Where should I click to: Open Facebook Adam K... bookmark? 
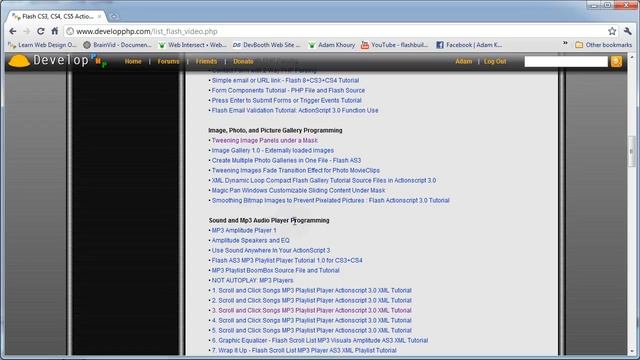pos(469,45)
